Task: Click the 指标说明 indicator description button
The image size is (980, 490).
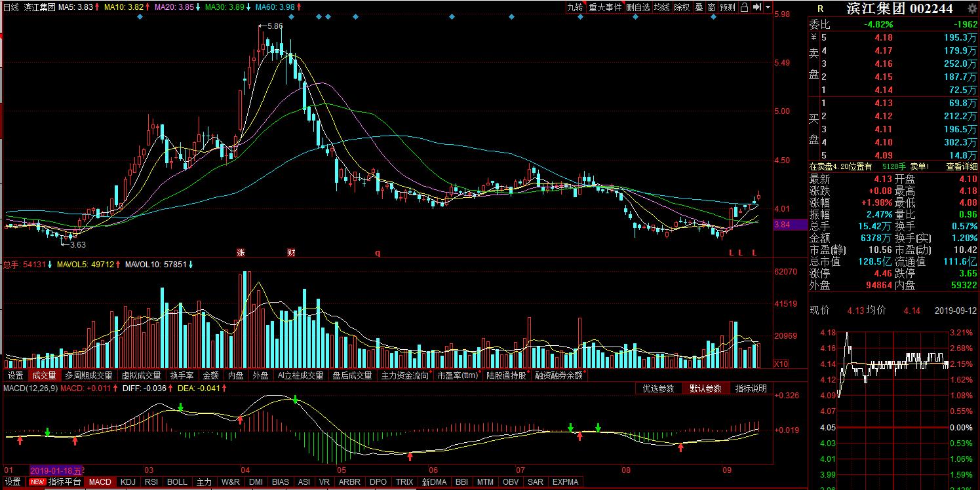Action: coord(750,388)
